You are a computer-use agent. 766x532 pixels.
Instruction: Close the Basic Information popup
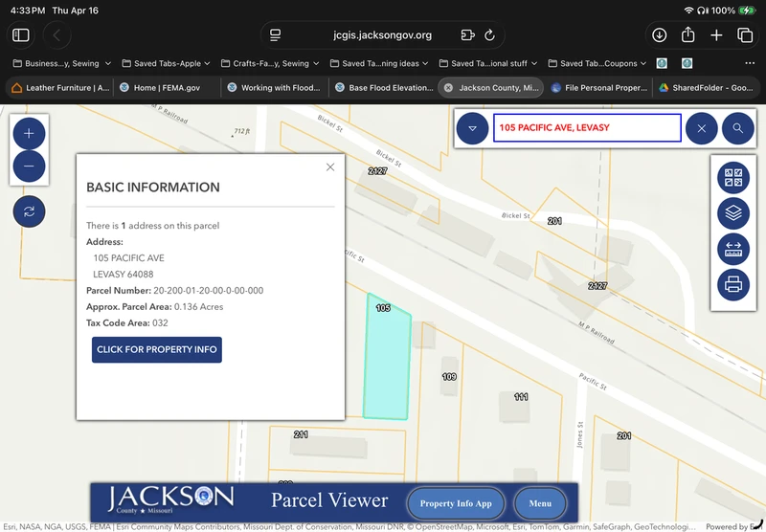tap(330, 167)
